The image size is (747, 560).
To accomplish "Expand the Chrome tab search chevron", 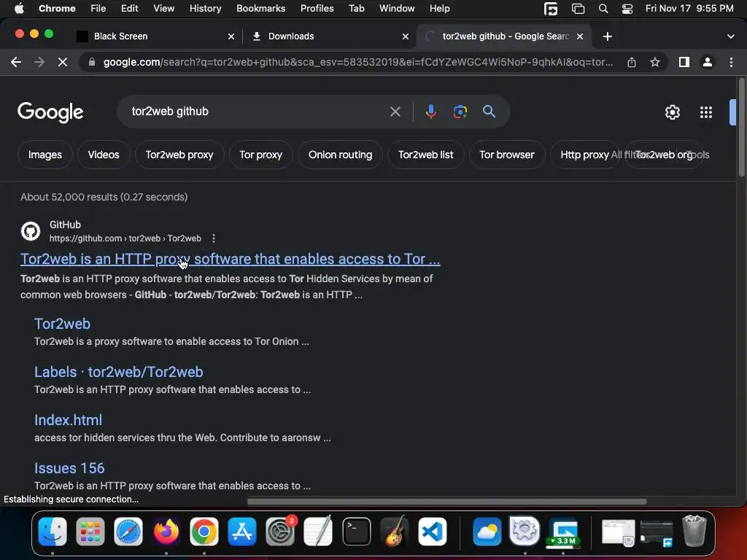I will point(730,36).
